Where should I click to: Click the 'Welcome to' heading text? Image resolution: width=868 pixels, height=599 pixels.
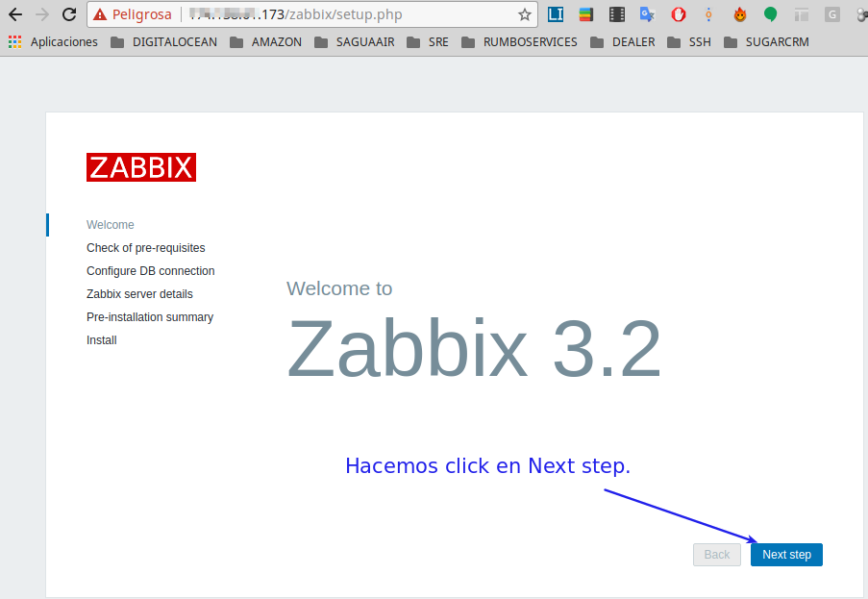tap(339, 288)
